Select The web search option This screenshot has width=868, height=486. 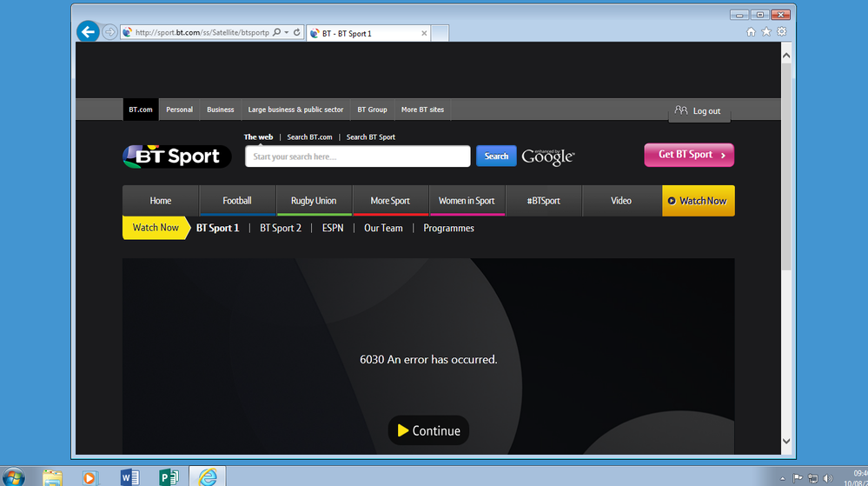point(259,136)
